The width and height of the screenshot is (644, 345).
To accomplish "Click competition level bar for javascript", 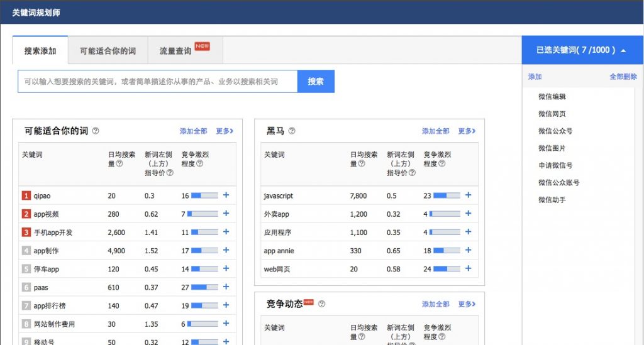I will (447, 195).
